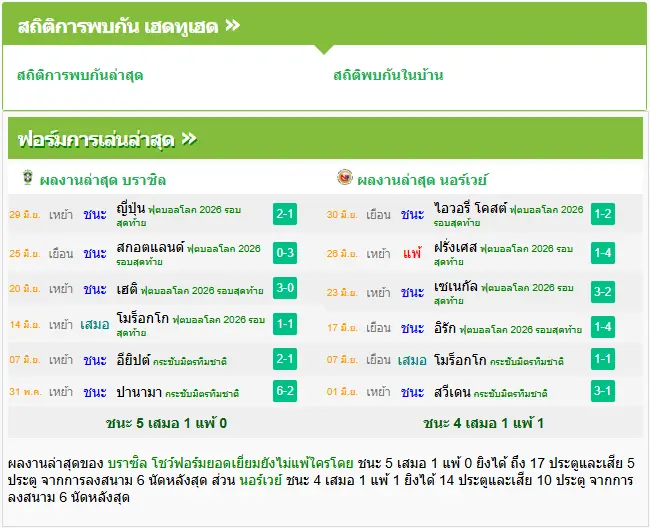Click the 1-4 score badge for ฝรั่งเศส

point(603,253)
